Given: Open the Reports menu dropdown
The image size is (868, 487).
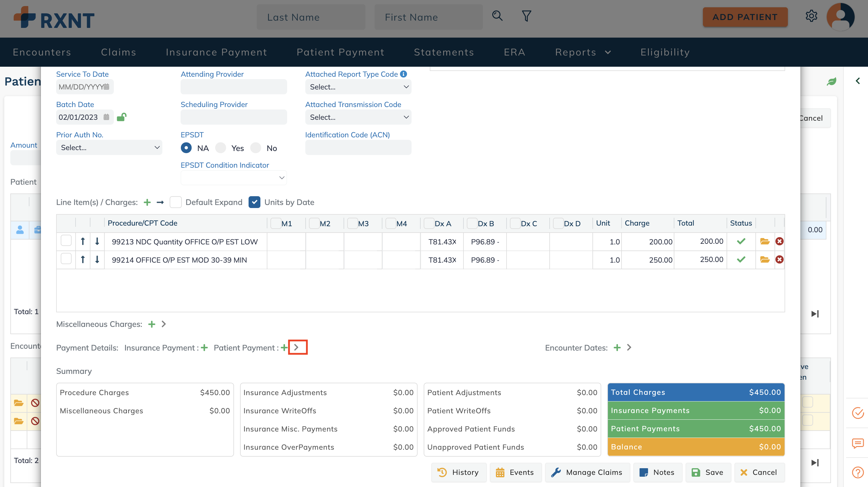Looking at the screenshot, I should tap(583, 52).
